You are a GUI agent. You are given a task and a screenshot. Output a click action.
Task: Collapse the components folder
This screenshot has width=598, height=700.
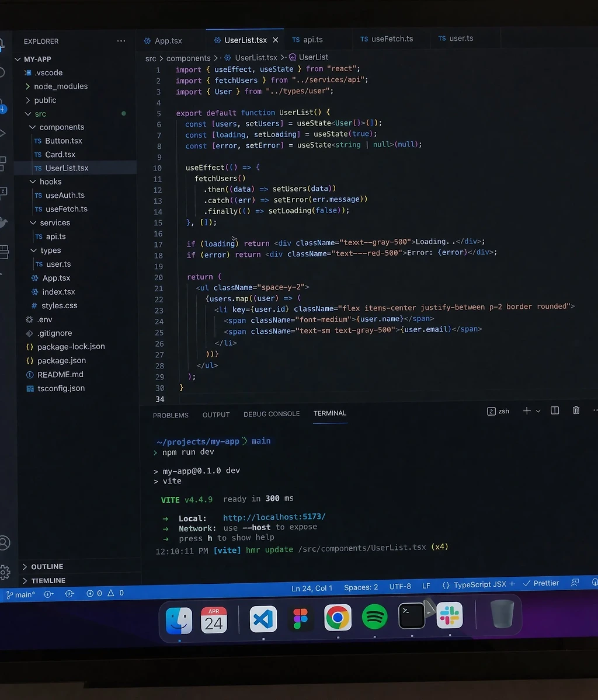(33, 127)
